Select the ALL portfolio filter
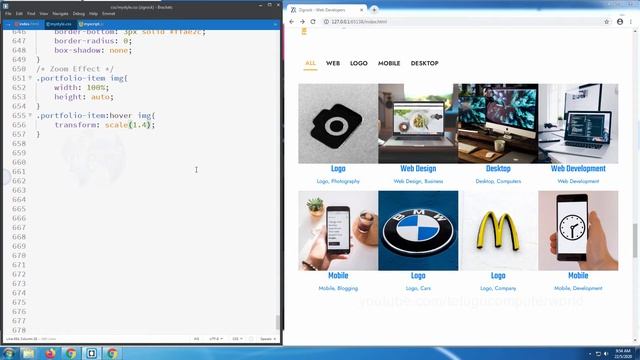The width and height of the screenshot is (640, 360). point(310,63)
